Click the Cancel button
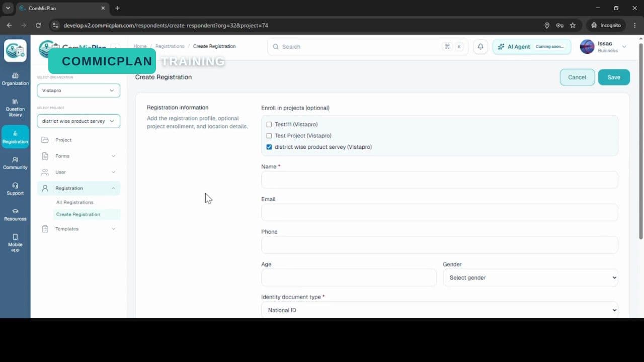644x362 pixels. [577, 77]
